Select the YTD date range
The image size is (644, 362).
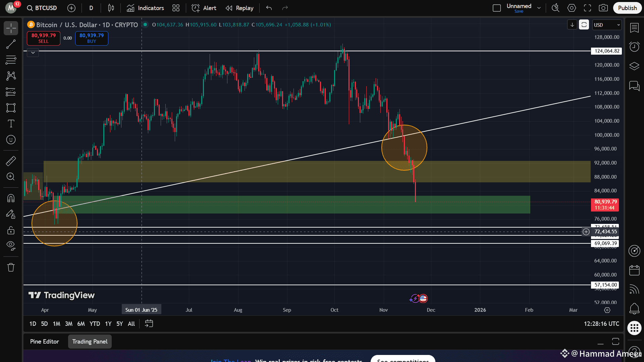(95, 324)
